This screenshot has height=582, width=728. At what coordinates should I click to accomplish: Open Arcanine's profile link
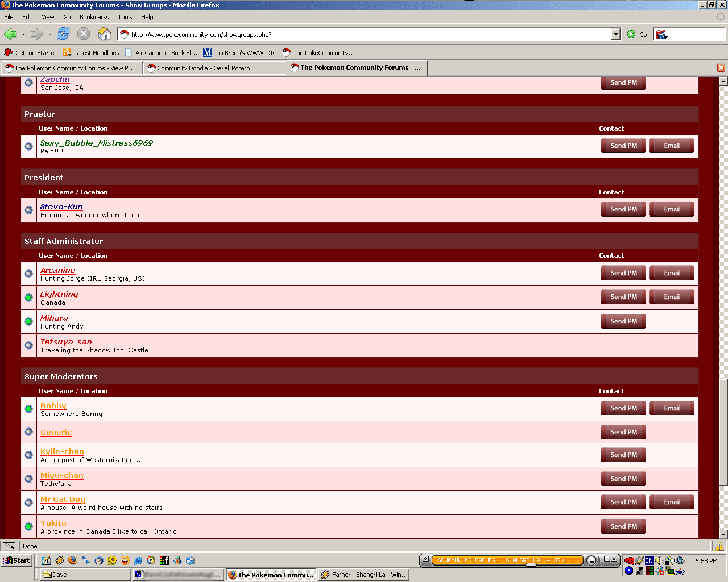57,270
